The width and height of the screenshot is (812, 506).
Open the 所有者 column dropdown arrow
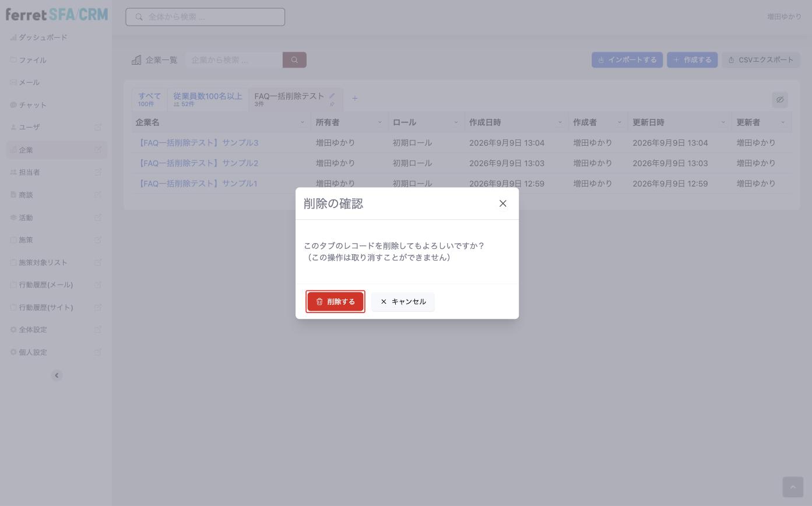pos(379,122)
